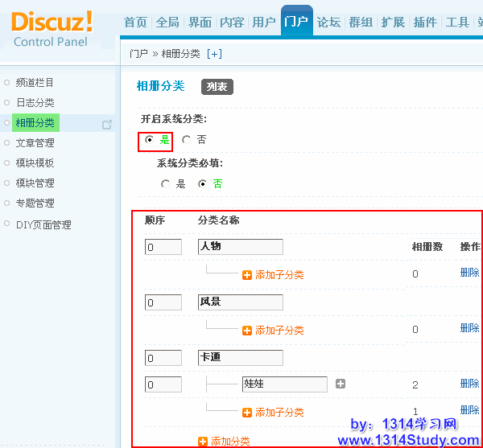The width and height of the screenshot is (483, 448).
Task: Click orange plus icon for 添加分类
Action: pos(203,441)
